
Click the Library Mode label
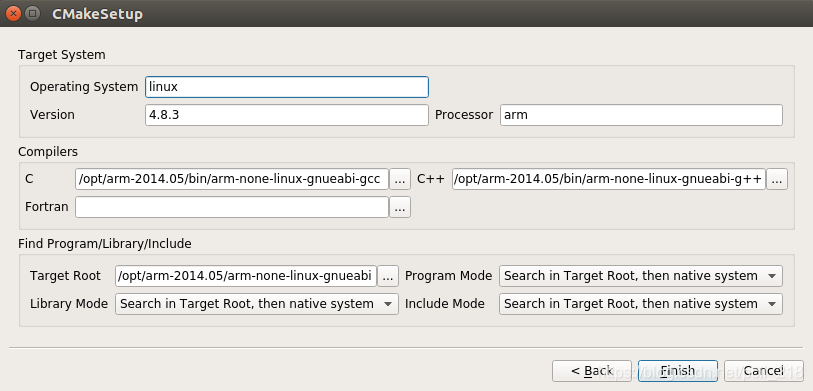69,304
